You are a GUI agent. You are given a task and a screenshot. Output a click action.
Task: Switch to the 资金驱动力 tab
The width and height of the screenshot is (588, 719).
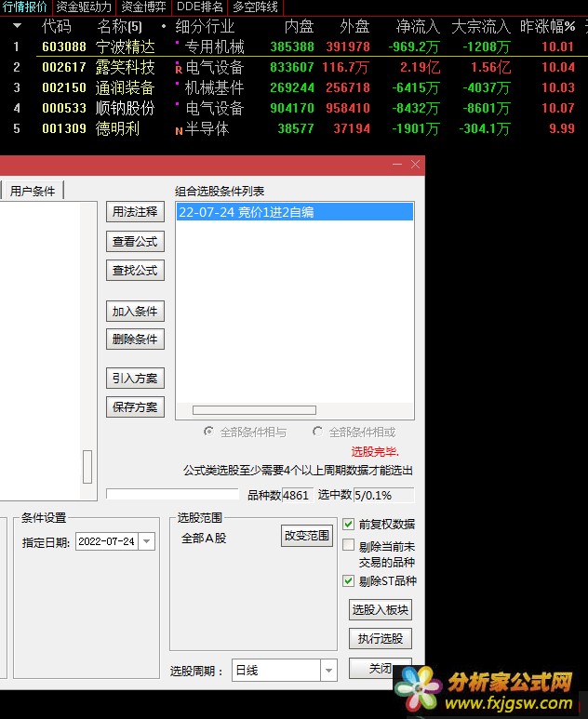pyautogui.click(x=85, y=7)
